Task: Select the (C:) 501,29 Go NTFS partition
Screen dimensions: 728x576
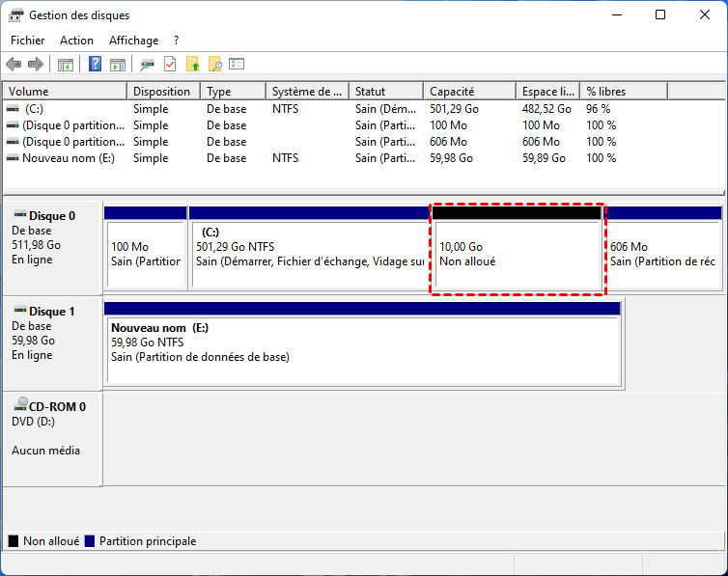Action: [309, 255]
